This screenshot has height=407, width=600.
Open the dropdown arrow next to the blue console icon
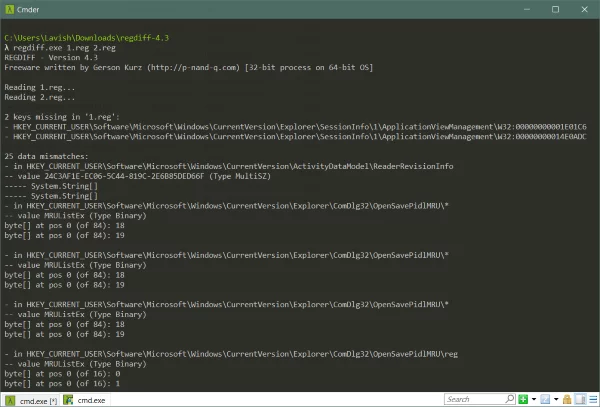556,399
